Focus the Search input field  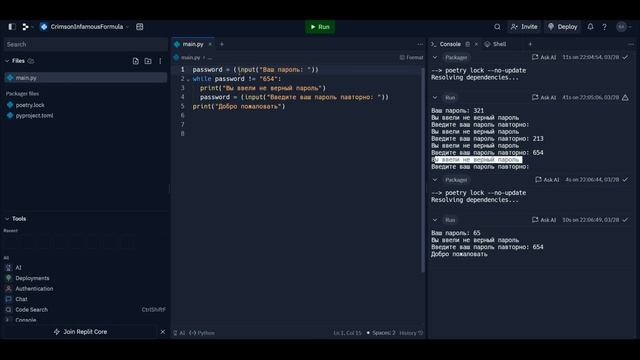click(x=85, y=44)
